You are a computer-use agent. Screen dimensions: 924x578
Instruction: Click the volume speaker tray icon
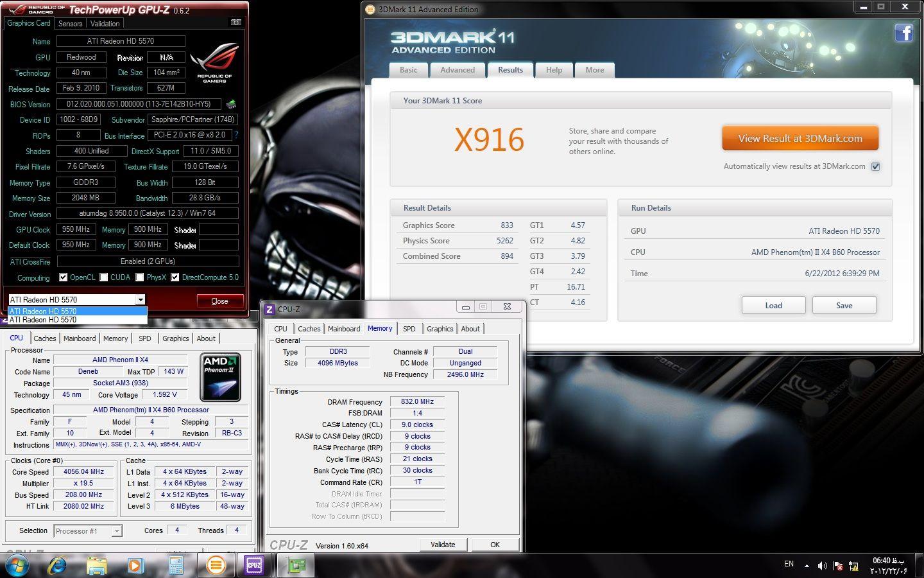pos(822,566)
